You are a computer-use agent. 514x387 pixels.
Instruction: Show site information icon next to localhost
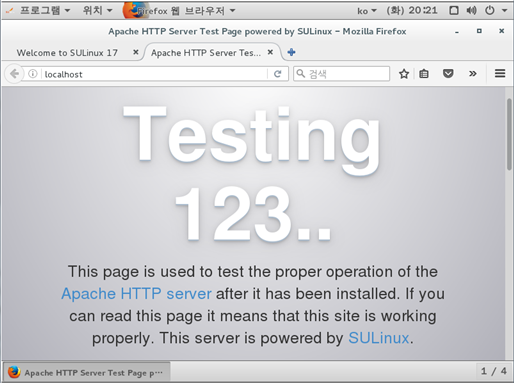(x=32, y=74)
